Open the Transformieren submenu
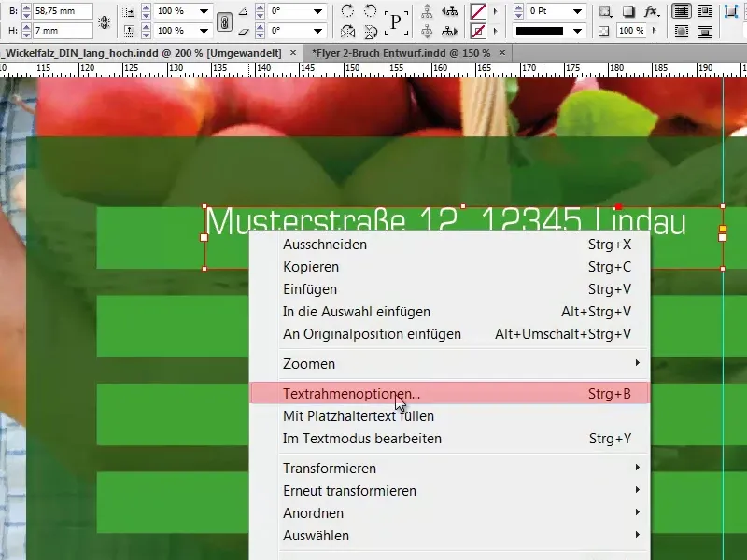Image resolution: width=747 pixels, height=560 pixels. click(450, 469)
